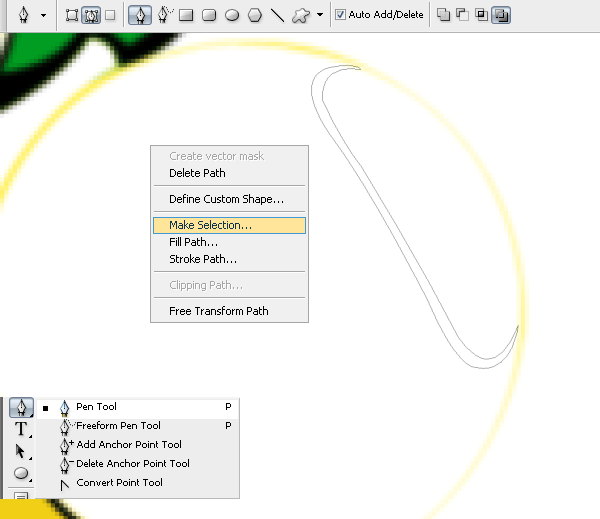Open geometry options dropdown arrow

(x=320, y=15)
